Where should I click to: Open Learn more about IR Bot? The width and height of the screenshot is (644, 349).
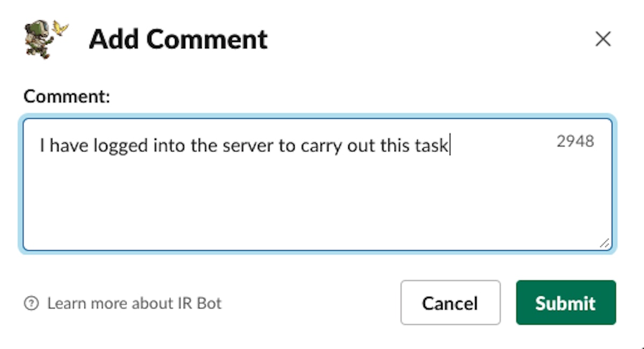[134, 303]
